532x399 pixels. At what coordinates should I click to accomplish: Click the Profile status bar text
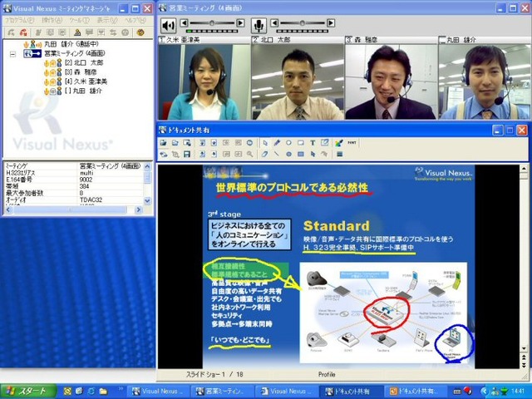[x=327, y=375]
